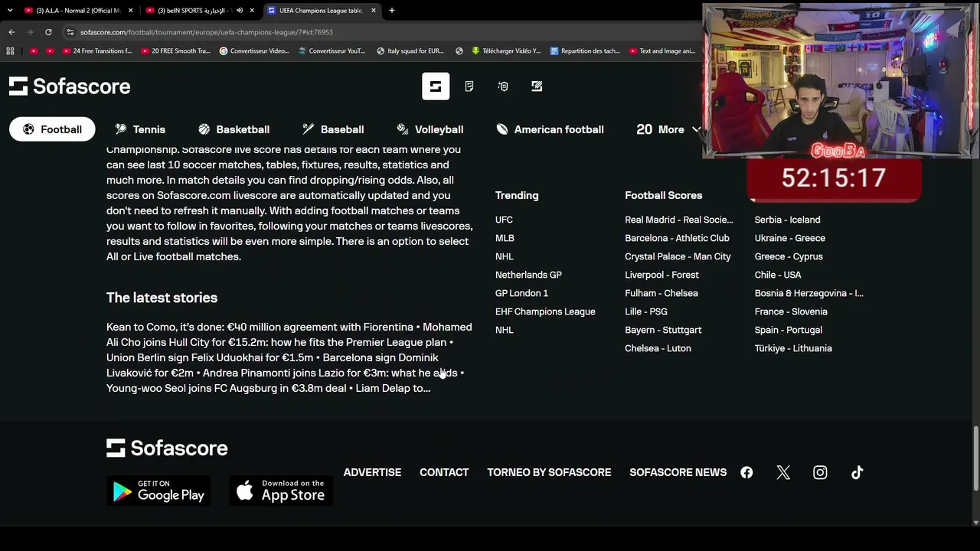This screenshot has width=980, height=551.
Task: Click the ADVERTISE footer link
Action: pyautogui.click(x=372, y=472)
